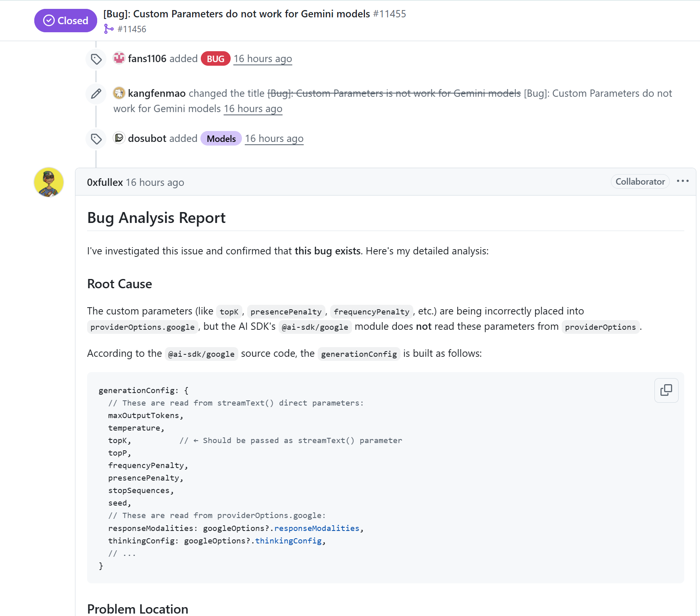Select the red BUG label
Viewport: 700px width, 616px height.
(x=215, y=59)
